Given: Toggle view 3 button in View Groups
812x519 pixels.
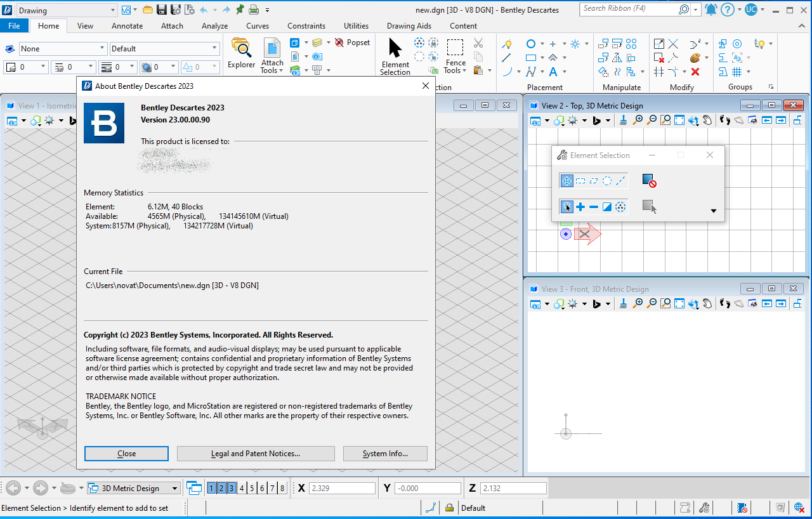Looking at the screenshot, I should coord(232,488).
